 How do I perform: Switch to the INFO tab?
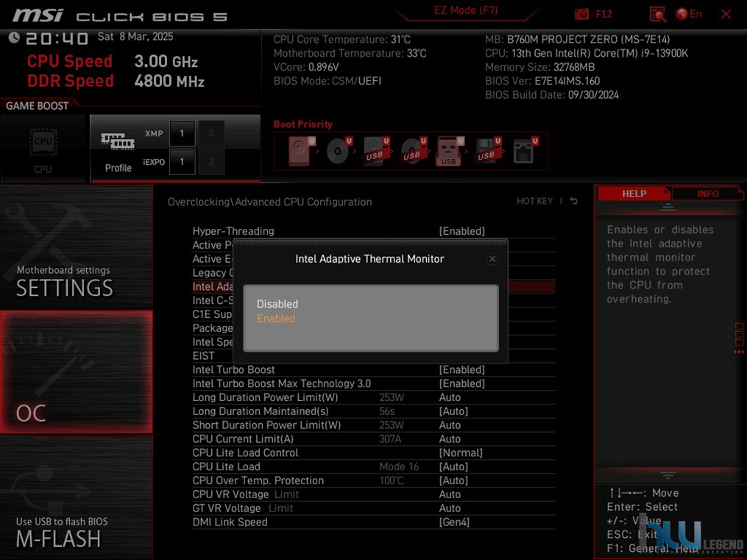707,194
